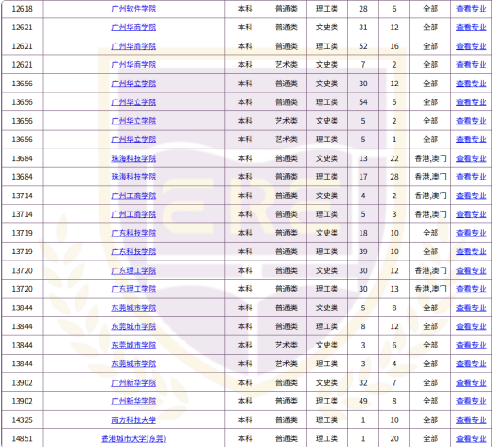
Task: Click 查看专业 for 广东科技学院 row with 18
Action: coord(471,233)
